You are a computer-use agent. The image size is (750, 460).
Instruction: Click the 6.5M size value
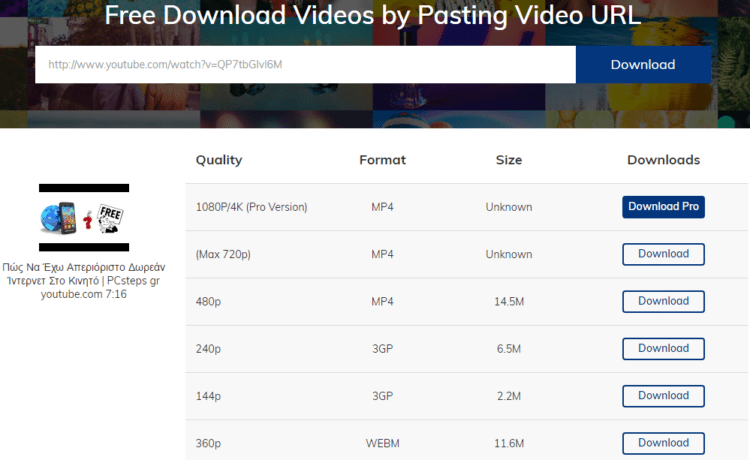(x=509, y=349)
